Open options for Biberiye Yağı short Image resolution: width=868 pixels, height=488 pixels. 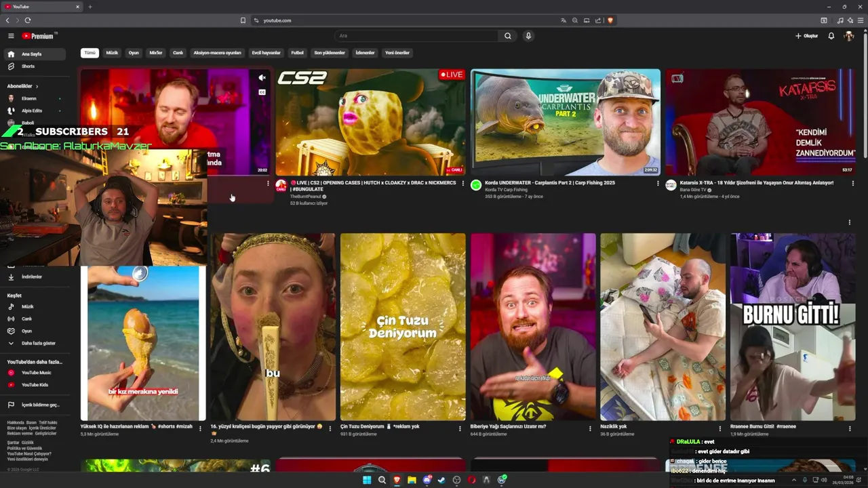click(x=590, y=428)
